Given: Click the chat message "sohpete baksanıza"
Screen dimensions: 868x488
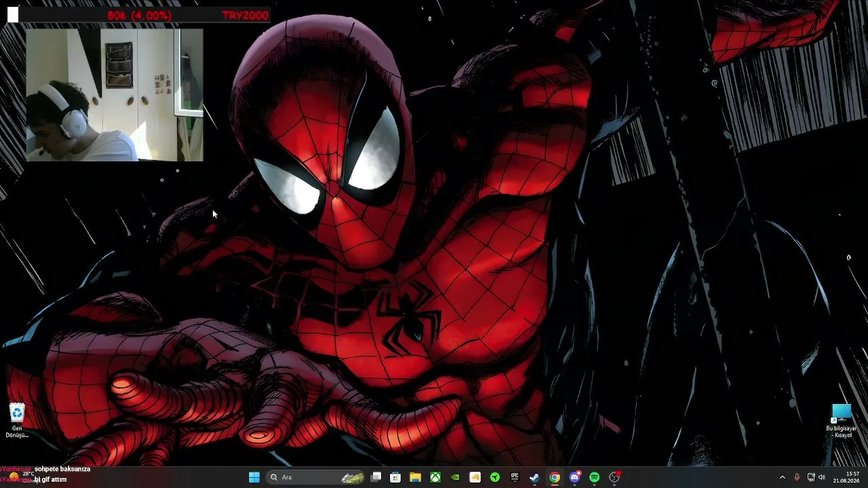Looking at the screenshot, I should point(62,469).
